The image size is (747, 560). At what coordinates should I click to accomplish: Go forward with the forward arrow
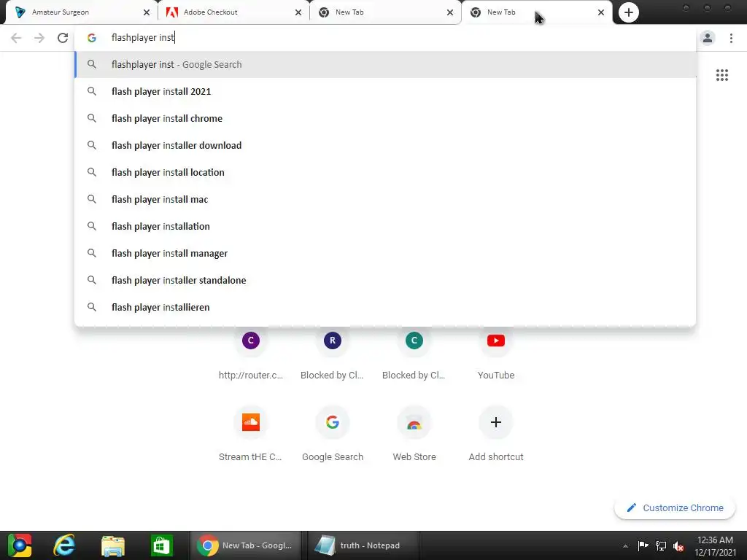[x=39, y=38]
